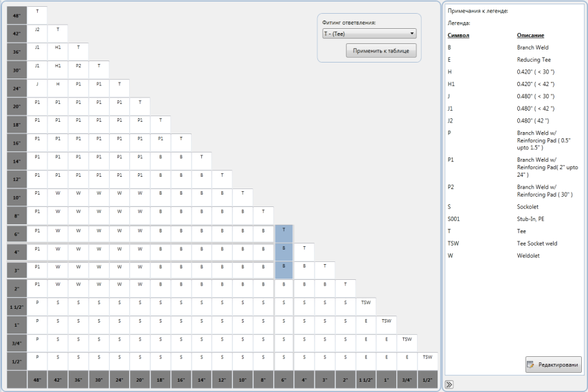Click the 'Символ' legend column heading
This screenshot has width=588, height=392.
(458, 35)
